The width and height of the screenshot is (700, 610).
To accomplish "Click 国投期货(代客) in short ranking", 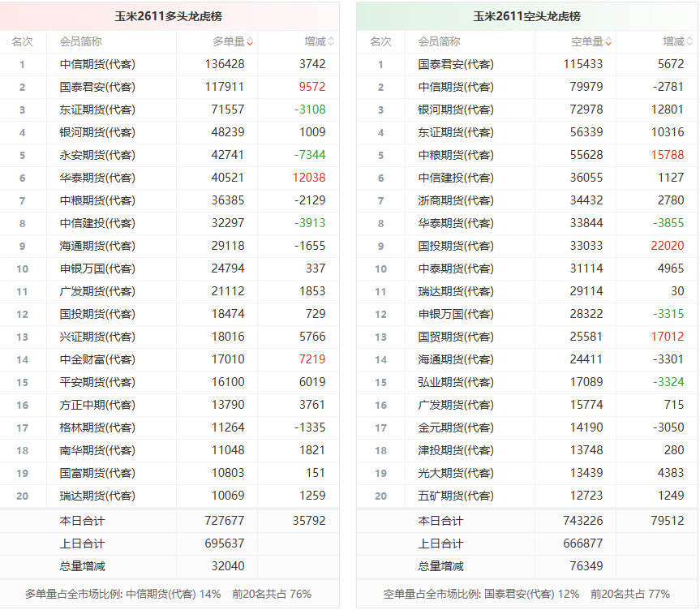I will pos(456,246).
